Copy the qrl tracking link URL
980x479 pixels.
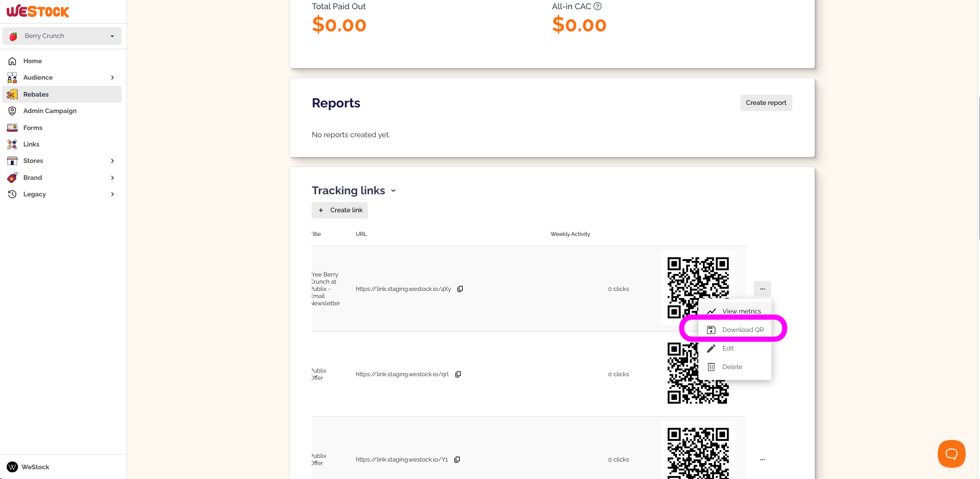pos(458,374)
